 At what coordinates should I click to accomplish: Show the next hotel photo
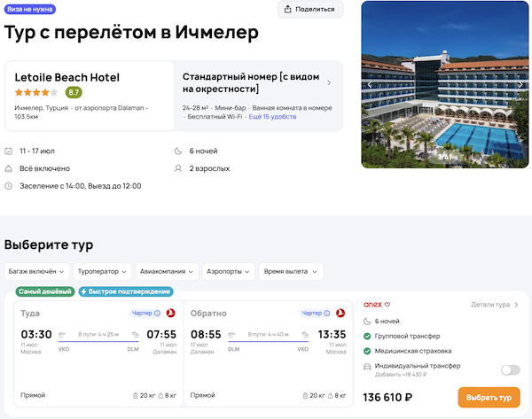point(516,85)
